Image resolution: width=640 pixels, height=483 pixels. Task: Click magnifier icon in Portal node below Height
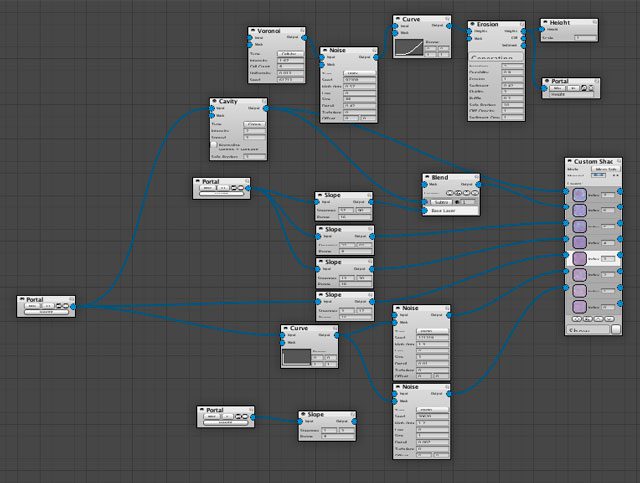click(x=584, y=88)
